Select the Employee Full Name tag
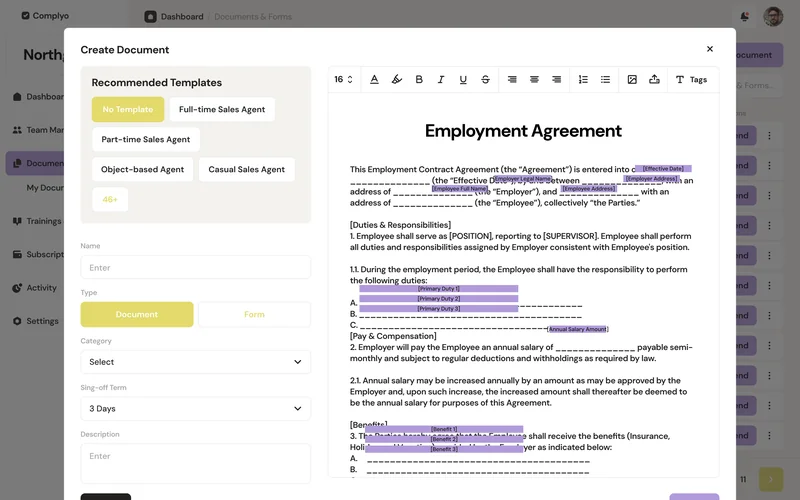The image size is (800, 500). (x=460, y=189)
